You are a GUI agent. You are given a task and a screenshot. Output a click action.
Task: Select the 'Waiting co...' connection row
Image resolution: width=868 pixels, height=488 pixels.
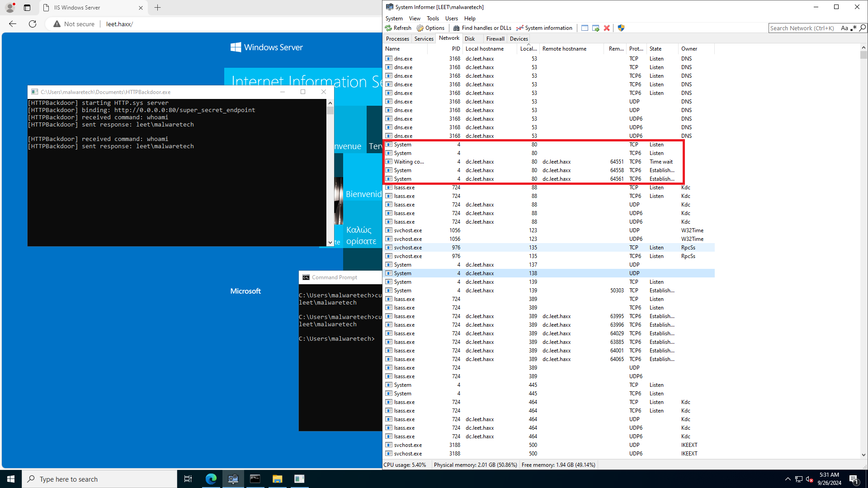549,162
